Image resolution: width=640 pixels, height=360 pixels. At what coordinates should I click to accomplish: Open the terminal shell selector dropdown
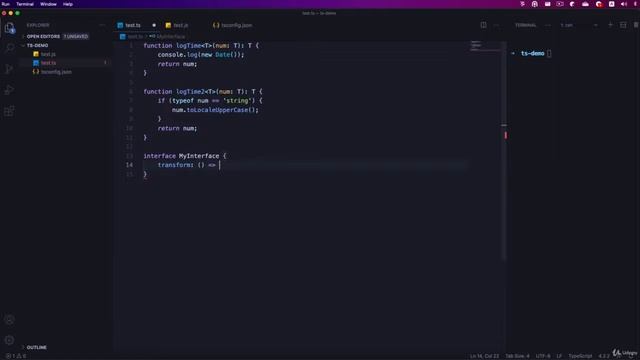point(578,25)
